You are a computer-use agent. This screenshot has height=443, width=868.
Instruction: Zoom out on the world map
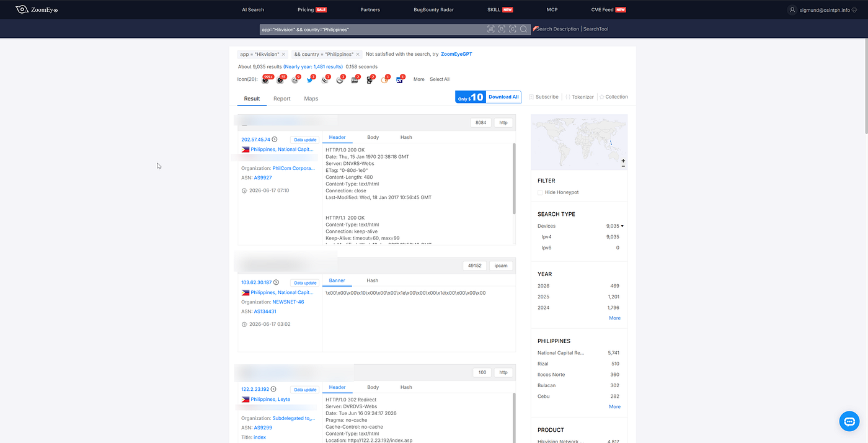tap(623, 166)
